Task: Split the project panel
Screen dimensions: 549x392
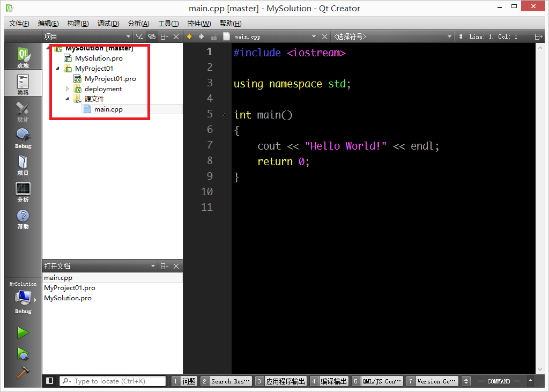Action: (164, 36)
